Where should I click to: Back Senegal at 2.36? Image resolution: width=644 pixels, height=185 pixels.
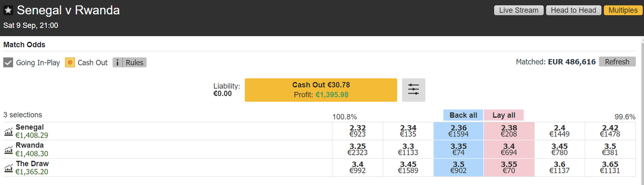point(458,131)
